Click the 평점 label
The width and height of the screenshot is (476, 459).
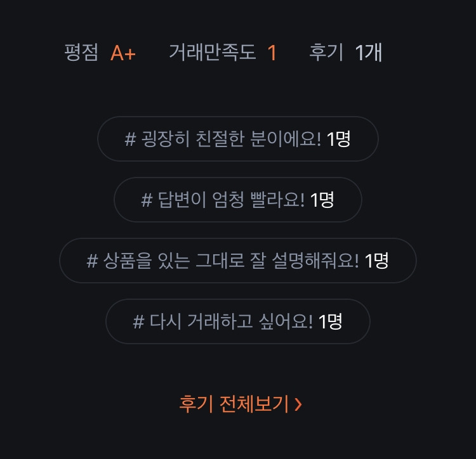click(x=81, y=52)
